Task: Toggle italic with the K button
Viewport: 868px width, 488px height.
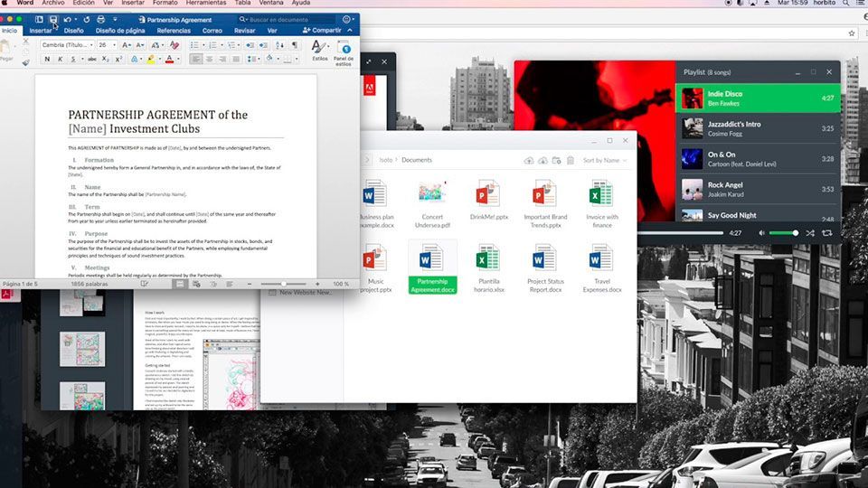Action: pos(61,60)
